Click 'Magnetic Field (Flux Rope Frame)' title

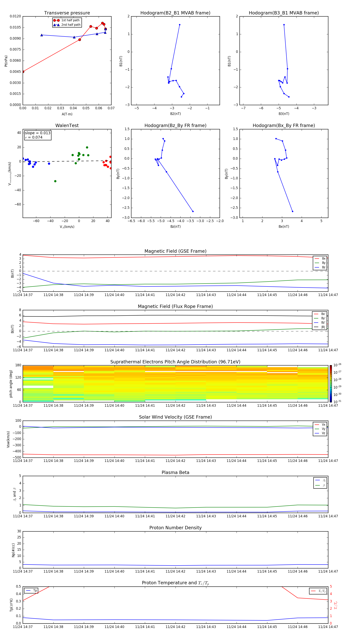(175, 307)
